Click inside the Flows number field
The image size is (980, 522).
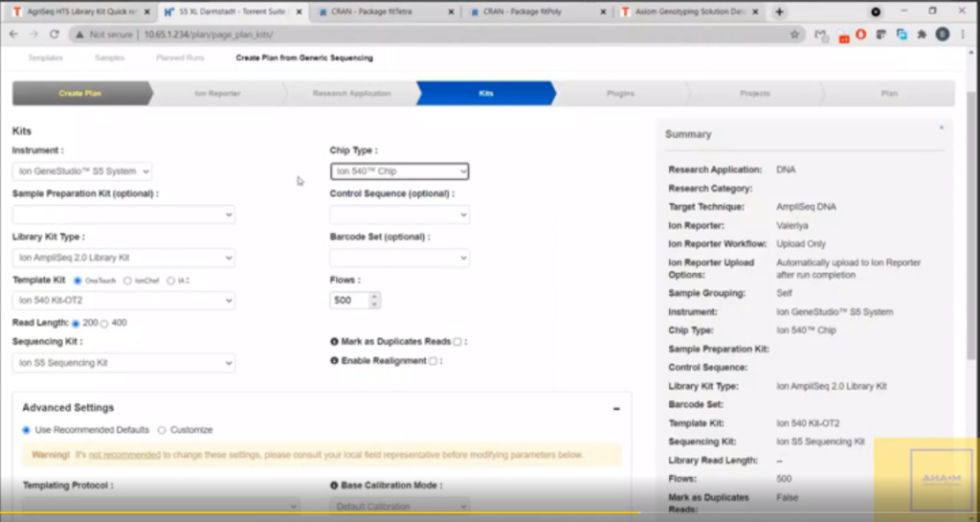348,301
